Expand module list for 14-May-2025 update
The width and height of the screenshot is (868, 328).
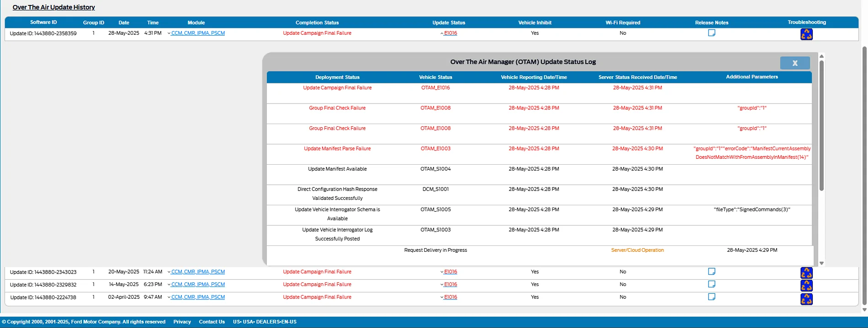coord(196,284)
